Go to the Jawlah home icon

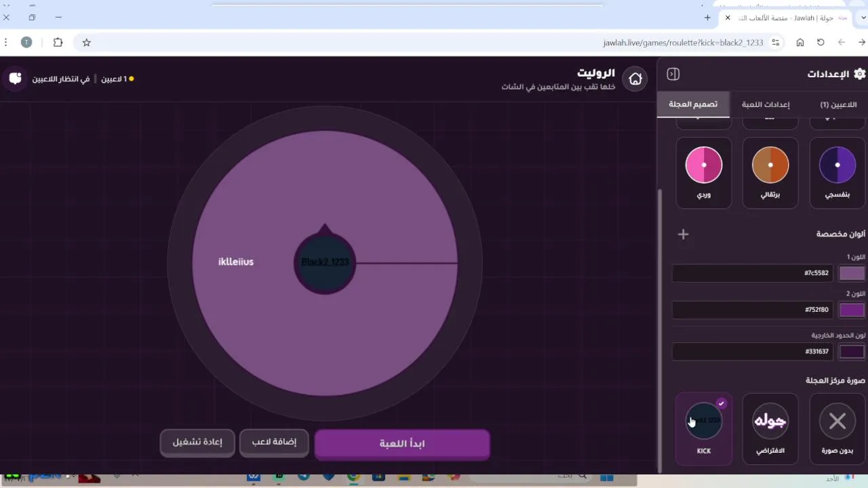tap(635, 79)
